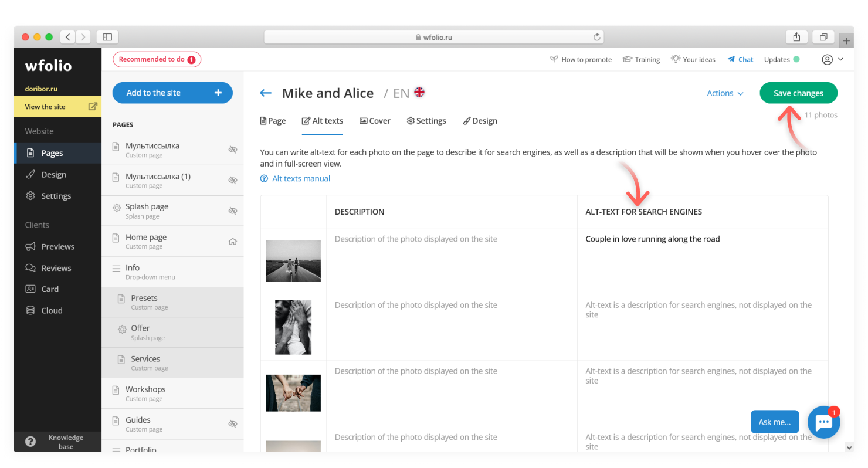This screenshot has width=868, height=468.
Task: Open Training link in top bar
Action: point(641,59)
